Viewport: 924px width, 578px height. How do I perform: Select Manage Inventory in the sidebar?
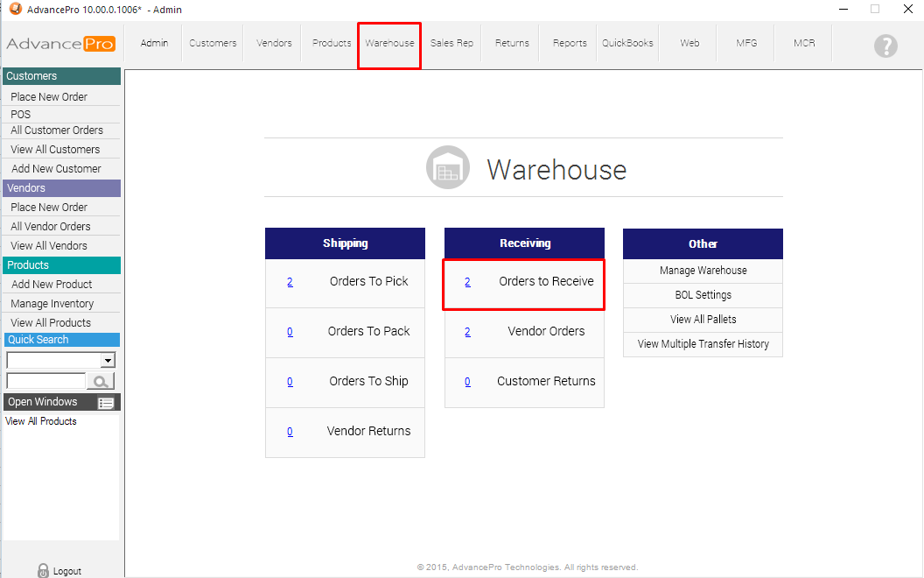[52, 304]
